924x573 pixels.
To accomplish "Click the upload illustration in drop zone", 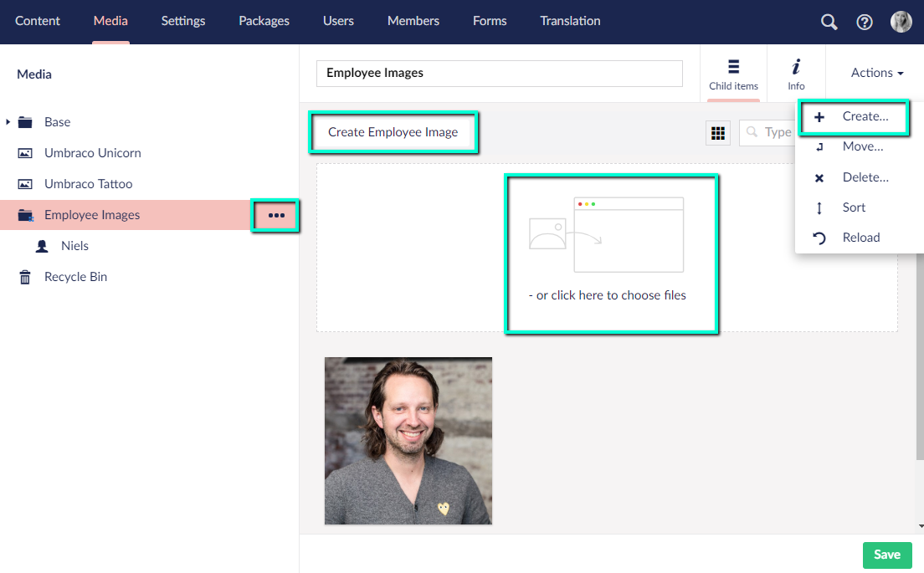I will pyautogui.click(x=606, y=234).
